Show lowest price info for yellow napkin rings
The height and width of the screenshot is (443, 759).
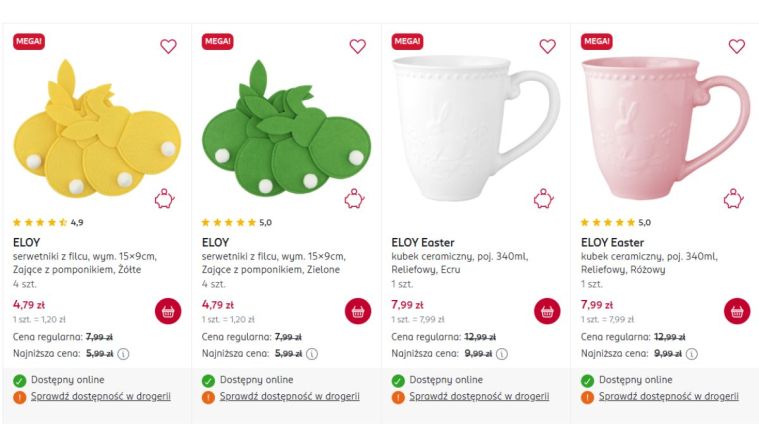[124, 353]
